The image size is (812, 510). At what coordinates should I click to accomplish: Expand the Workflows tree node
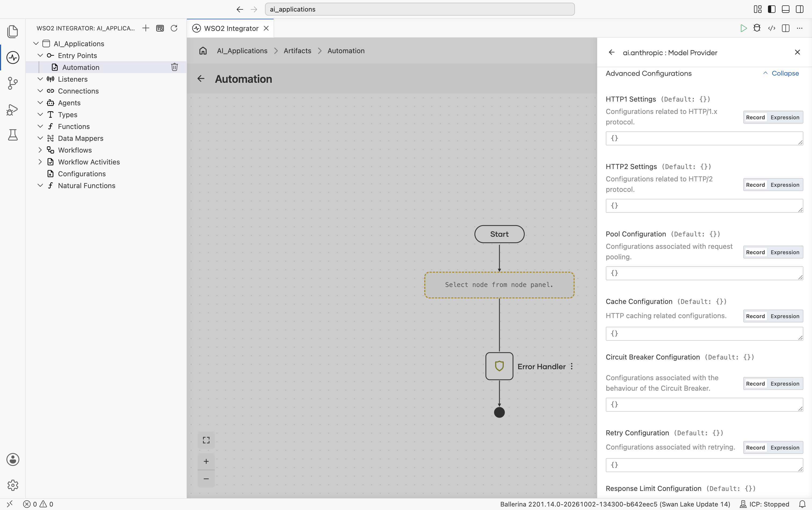(40, 150)
